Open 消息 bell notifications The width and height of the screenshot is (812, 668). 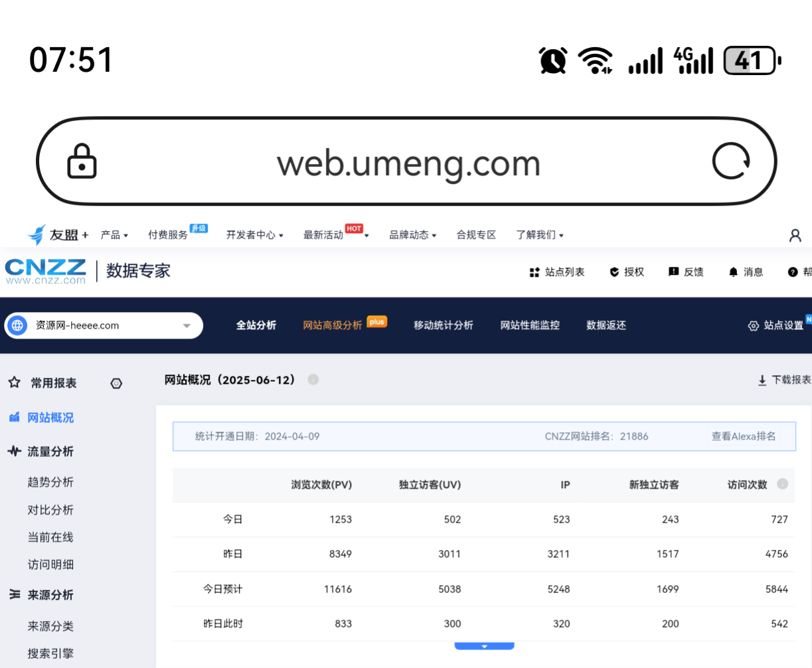733,272
